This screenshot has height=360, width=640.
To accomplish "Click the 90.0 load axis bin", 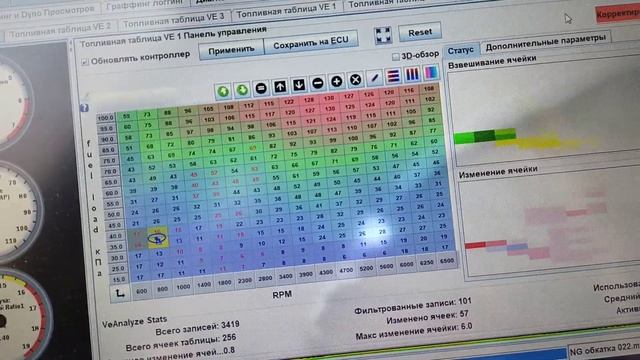I will tap(107, 139).
